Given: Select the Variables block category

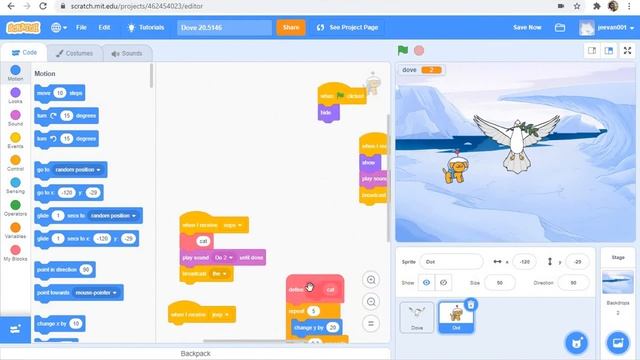Looking at the screenshot, I should (15, 230).
